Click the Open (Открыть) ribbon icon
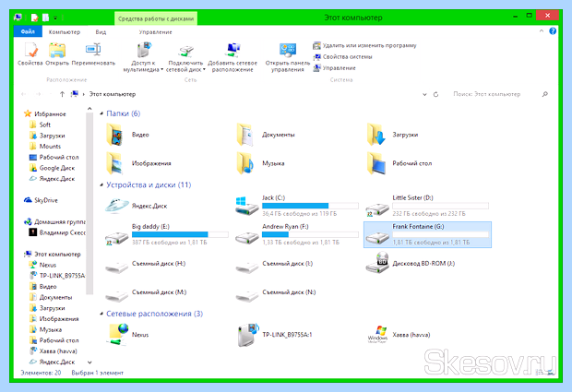 pos(57,54)
